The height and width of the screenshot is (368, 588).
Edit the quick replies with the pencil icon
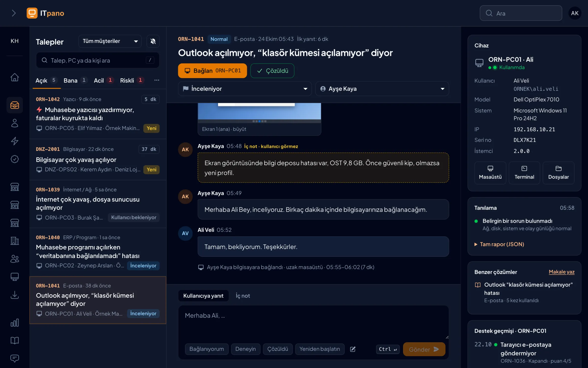coord(353,349)
